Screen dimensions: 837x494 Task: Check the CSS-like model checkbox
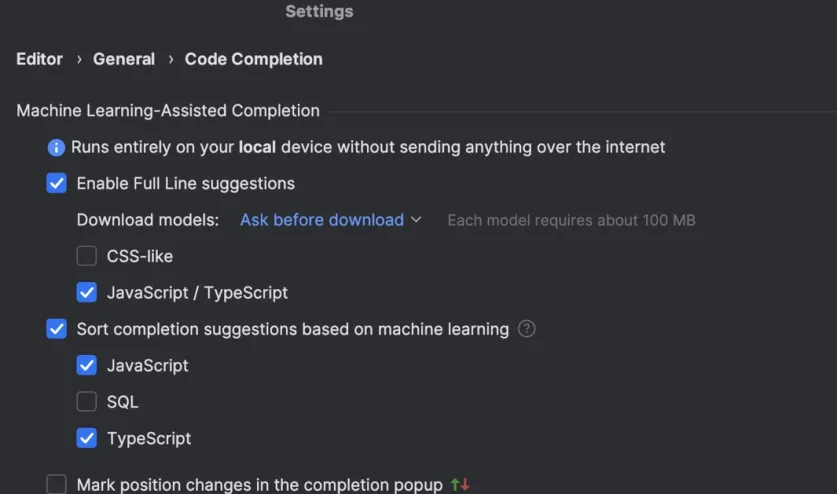click(x=87, y=257)
